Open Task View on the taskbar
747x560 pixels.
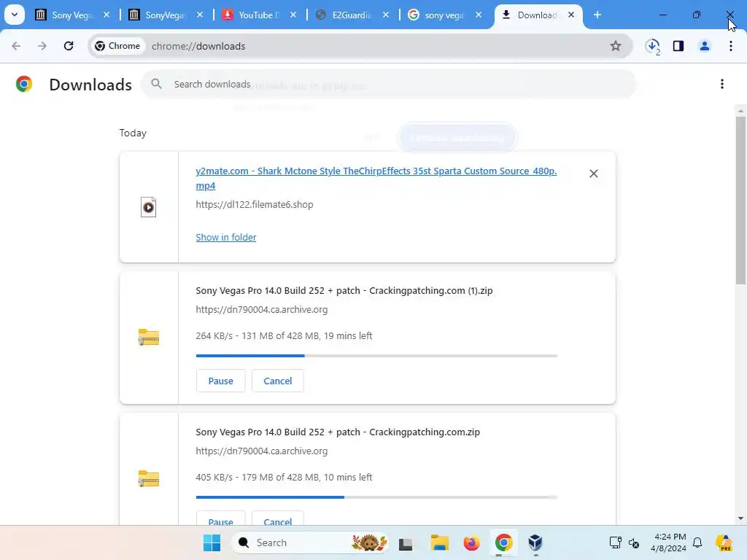(x=406, y=543)
